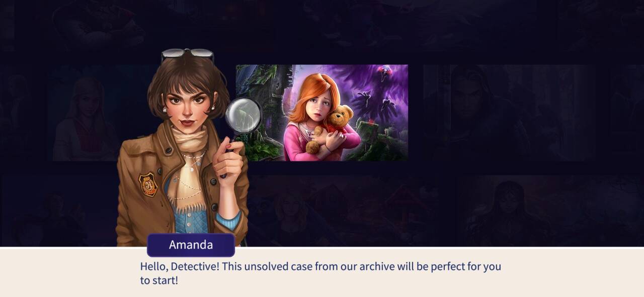644x297 pixels.
Task: Click Amanda's magnifying glass
Action: click(x=243, y=115)
